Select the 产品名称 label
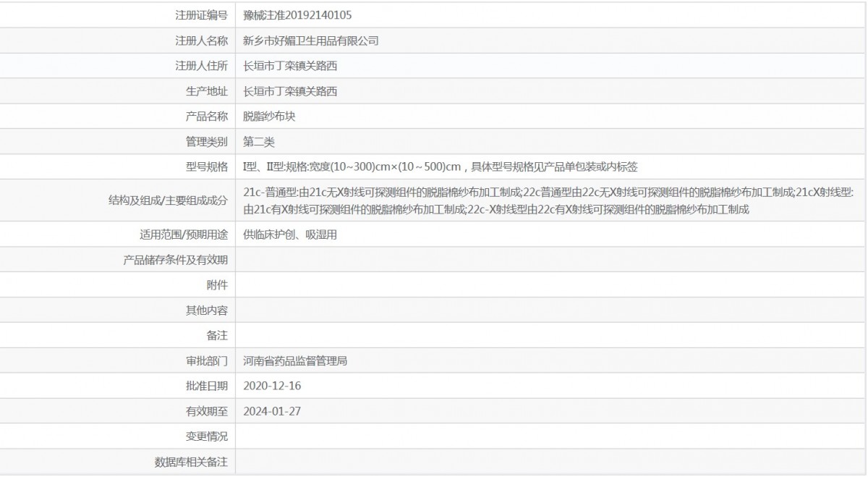 (x=207, y=117)
